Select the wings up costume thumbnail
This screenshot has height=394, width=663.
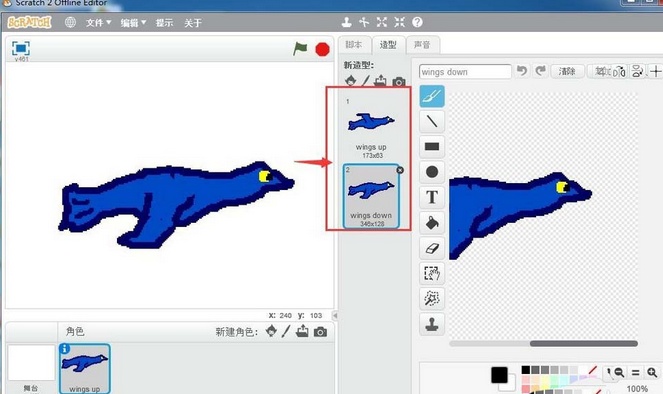pyautogui.click(x=371, y=127)
